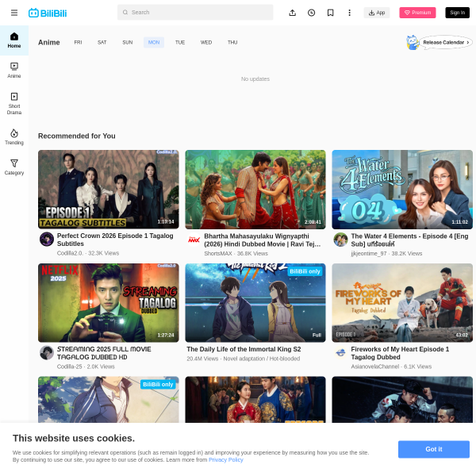Select the THU tab
The height and width of the screenshot is (476, 476).
pyautogui.click(x=232, y=42)
